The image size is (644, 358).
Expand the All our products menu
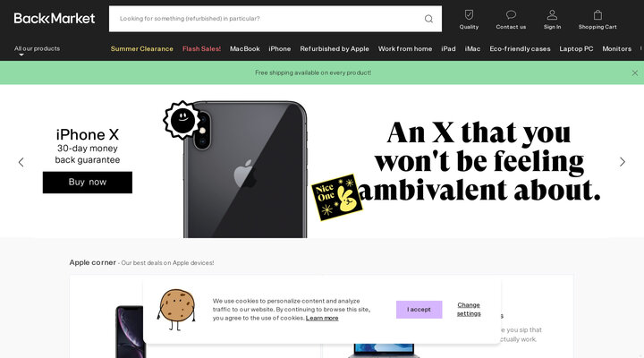[37, 49]
